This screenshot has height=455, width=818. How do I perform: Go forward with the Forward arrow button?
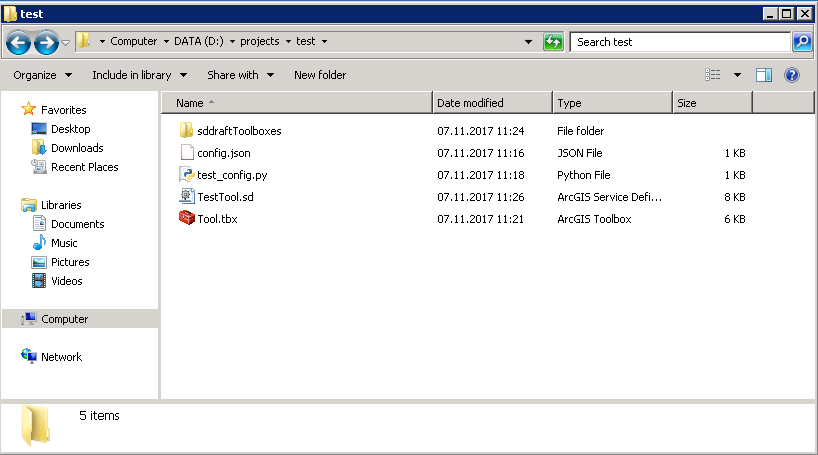point(46,42)
